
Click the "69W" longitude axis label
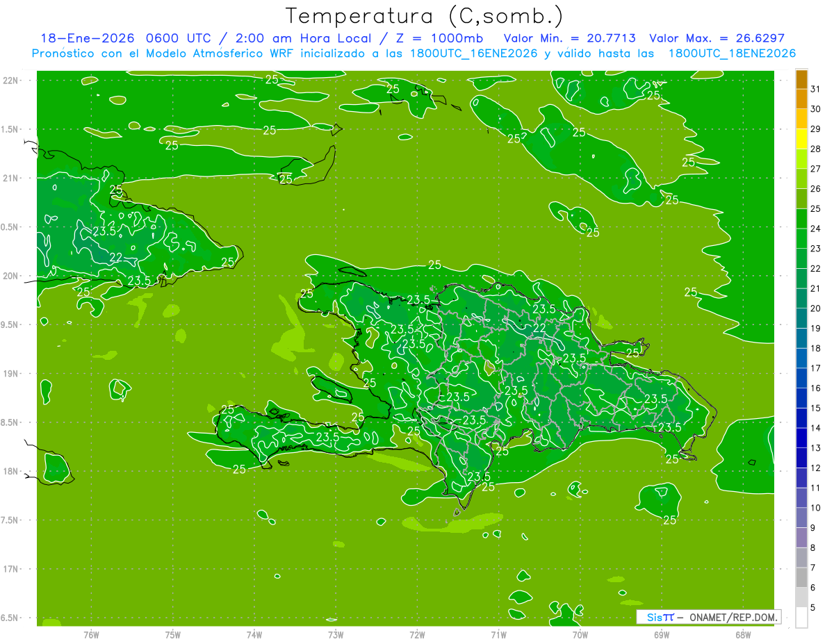pos(662,635)
